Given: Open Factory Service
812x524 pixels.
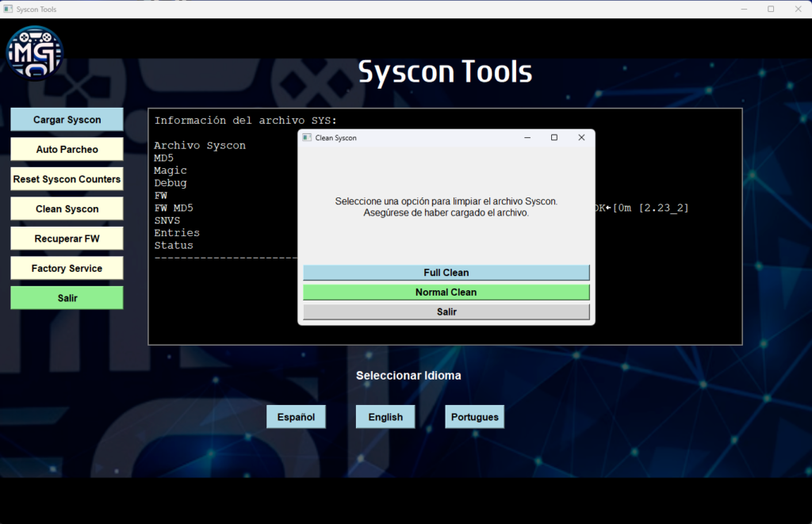Looking at the screenshot, I should (x=67, y=268).
